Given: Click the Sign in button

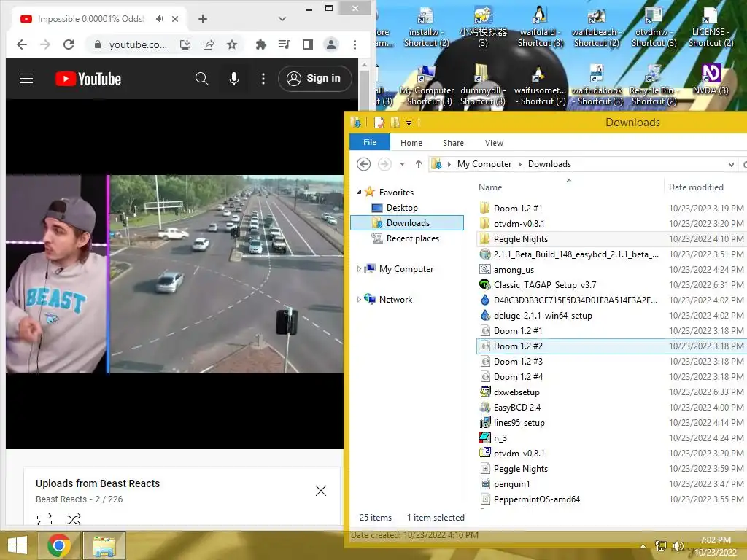Looking at the screenshot, I should point(315,79).
